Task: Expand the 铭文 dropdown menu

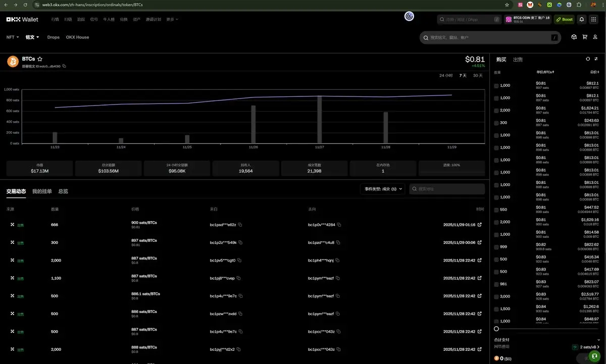Action: (32, 37)
